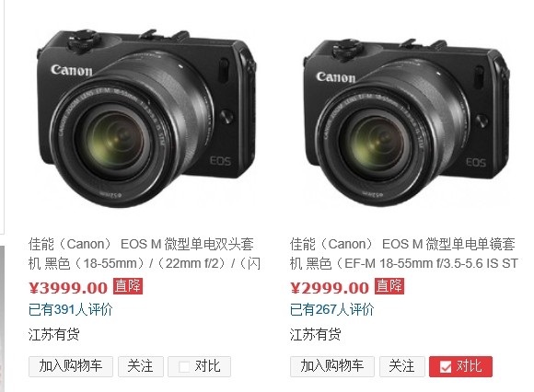534x392 pixels.
Task: Click the second line of the 单镜套机 title (EF-M 18-55mm)
Action: click(404, 263)
